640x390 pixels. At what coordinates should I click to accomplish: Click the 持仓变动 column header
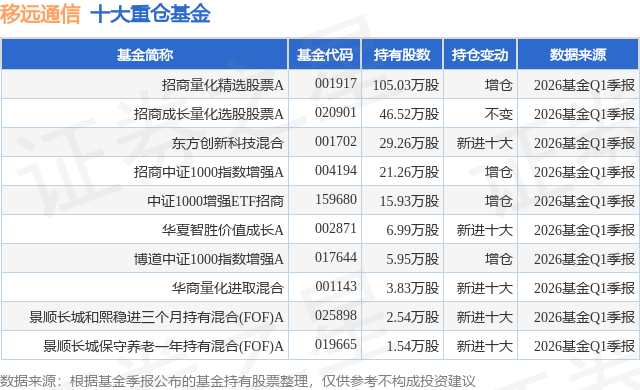coord(480,55)
